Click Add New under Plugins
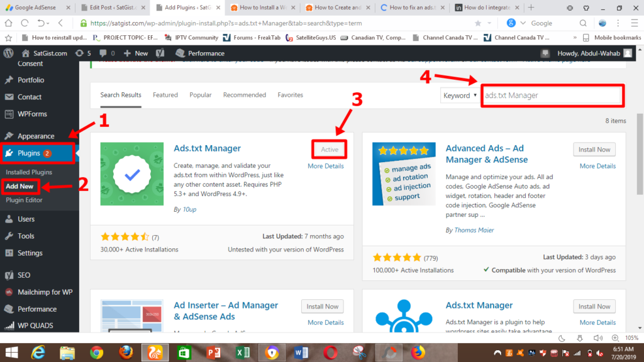 pyautogui.click(x=19, y=186)
